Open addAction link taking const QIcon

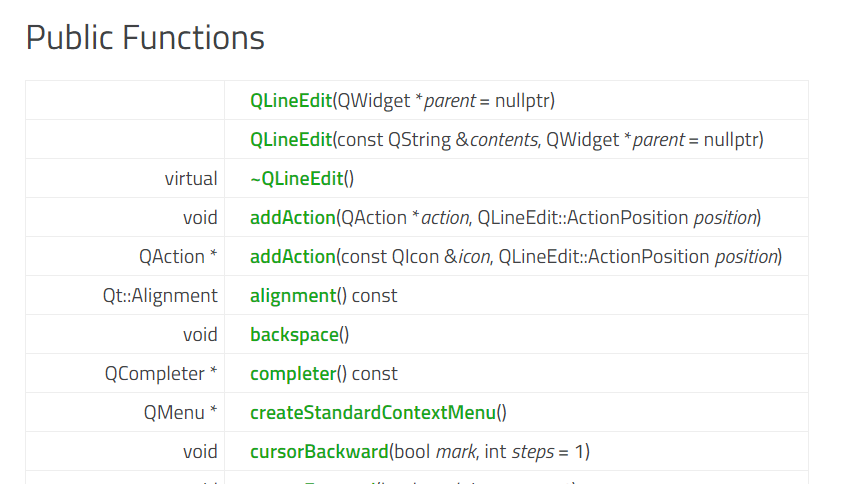click(x=292, y=257)
